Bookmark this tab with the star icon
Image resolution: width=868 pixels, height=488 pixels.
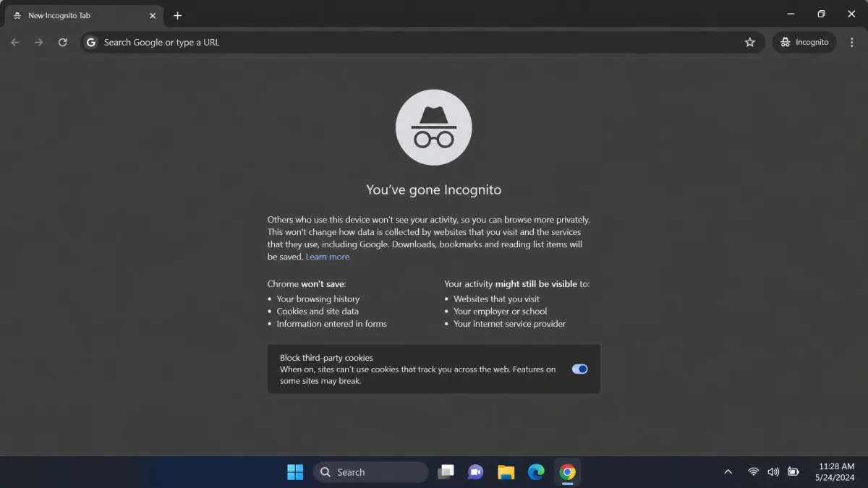click(750, 43)
